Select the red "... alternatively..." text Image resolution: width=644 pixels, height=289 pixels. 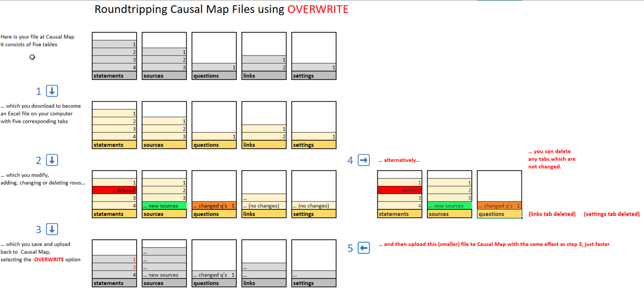coord(399,160)
